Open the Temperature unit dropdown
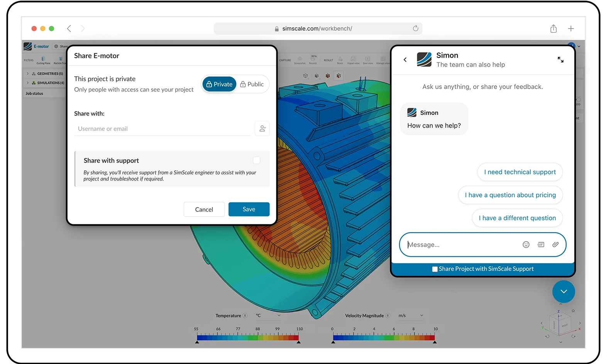 [x=279, y=315]
